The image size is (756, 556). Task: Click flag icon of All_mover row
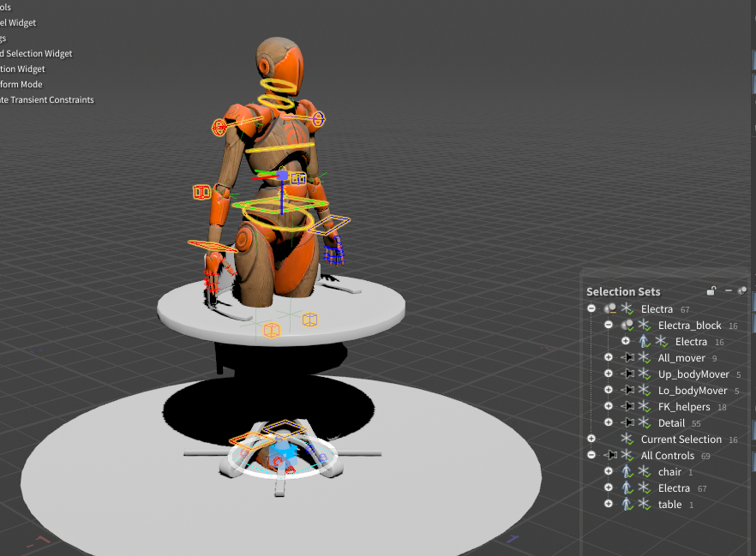[627, 357]
